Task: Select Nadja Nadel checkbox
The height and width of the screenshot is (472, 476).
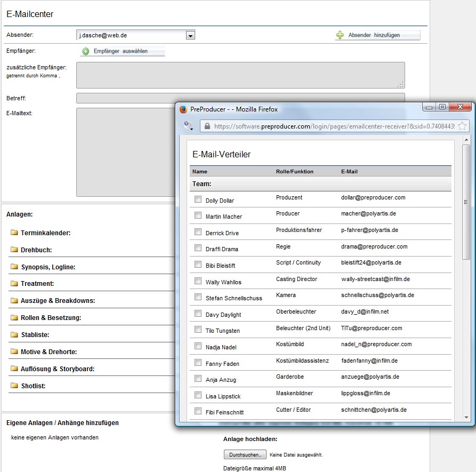Action: click(x=198, y=346)
